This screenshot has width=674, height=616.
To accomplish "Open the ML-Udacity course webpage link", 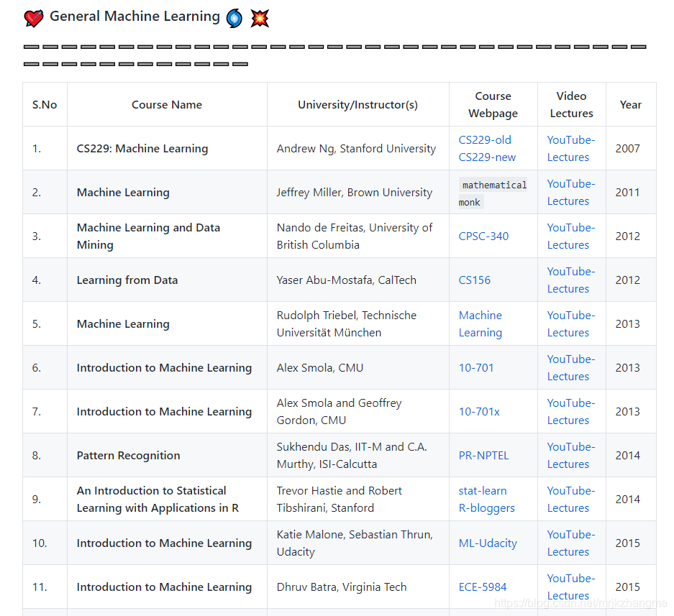I will coord(488,543).
